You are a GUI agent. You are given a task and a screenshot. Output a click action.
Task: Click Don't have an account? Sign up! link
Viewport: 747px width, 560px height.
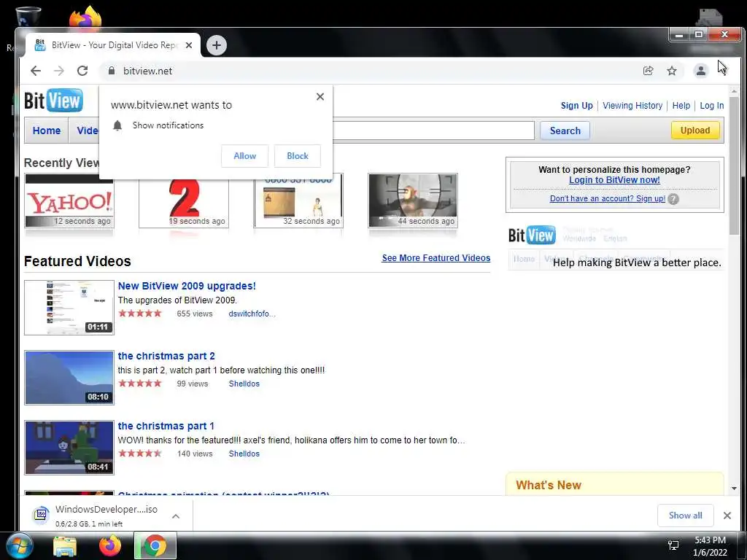pos(608,198)
